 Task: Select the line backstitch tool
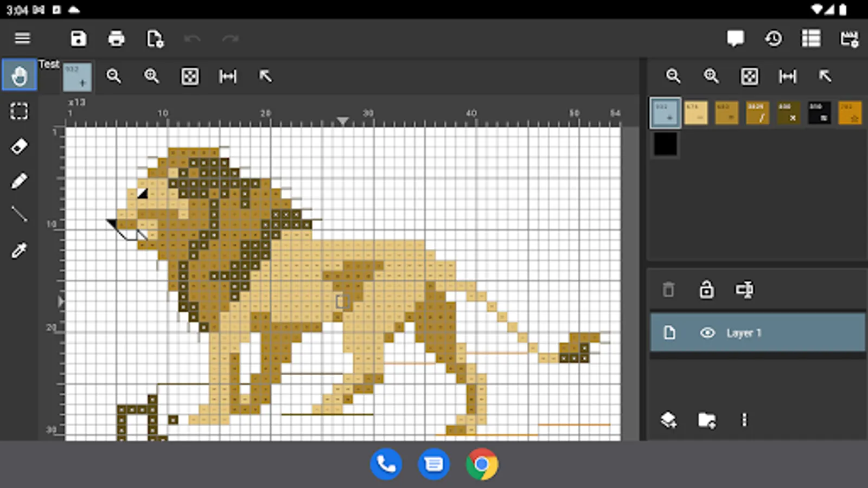click(19, 215)
